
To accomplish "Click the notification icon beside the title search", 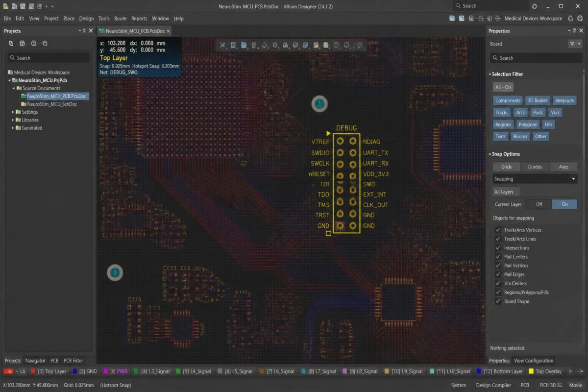I will [534, 6].
